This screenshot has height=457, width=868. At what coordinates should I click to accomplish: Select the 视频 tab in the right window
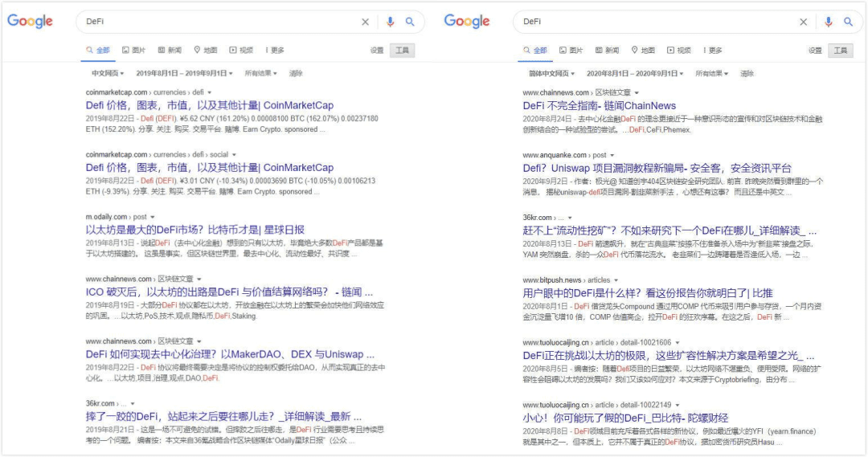pos(679,51)
